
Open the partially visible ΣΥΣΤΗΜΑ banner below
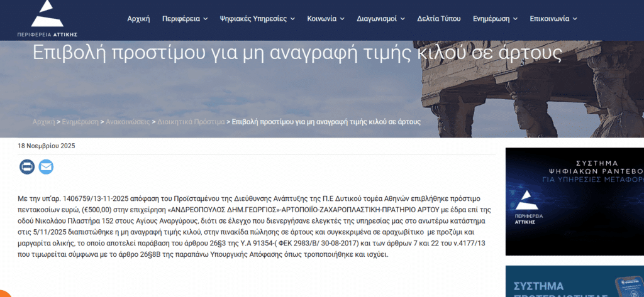tap(575, 281)
